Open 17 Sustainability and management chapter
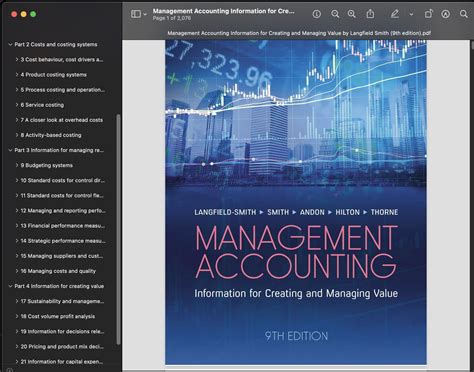 (x=62, y=301)
